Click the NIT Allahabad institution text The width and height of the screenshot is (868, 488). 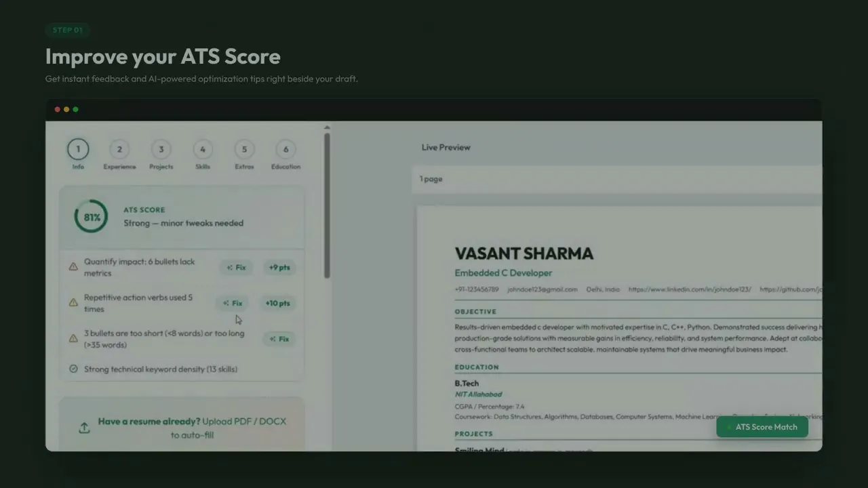[478, 394]
